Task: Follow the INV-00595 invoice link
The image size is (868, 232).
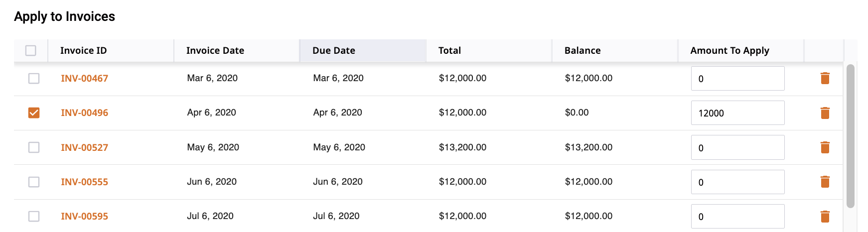Action: point(84,216)
